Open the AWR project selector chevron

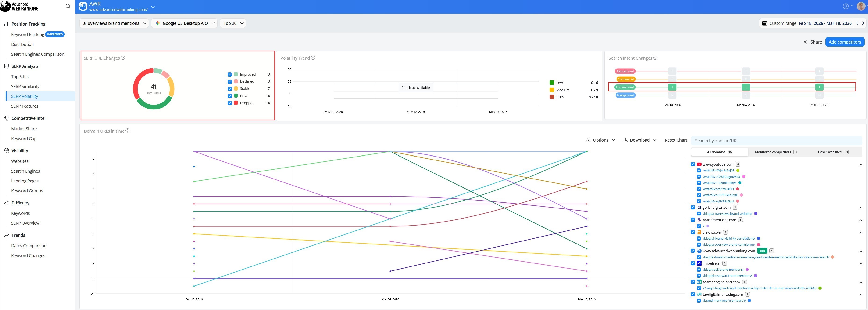tap(153, 7)
